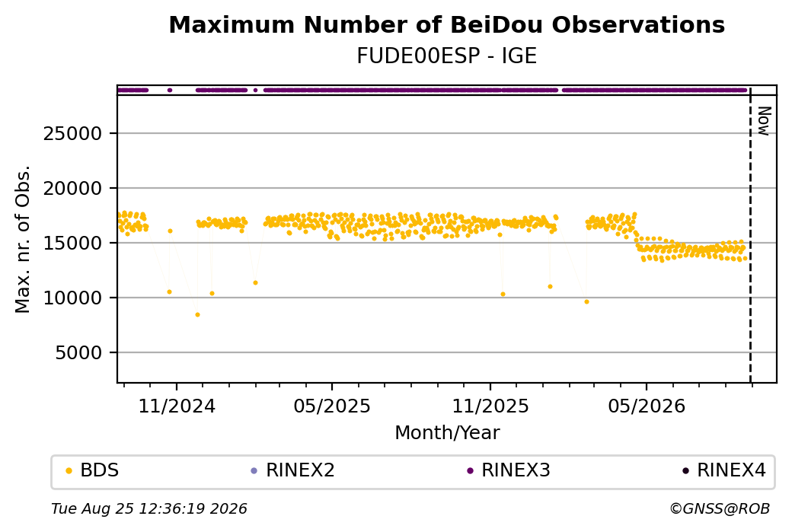Click the 05/2025 axis tick label
Image resolution: width=792 pixels, height=532 pixels.
pos(332,406)
